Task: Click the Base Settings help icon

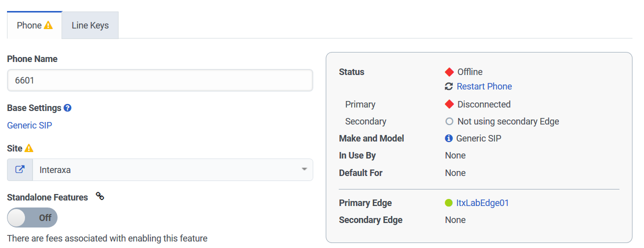Action: (68, 108)
